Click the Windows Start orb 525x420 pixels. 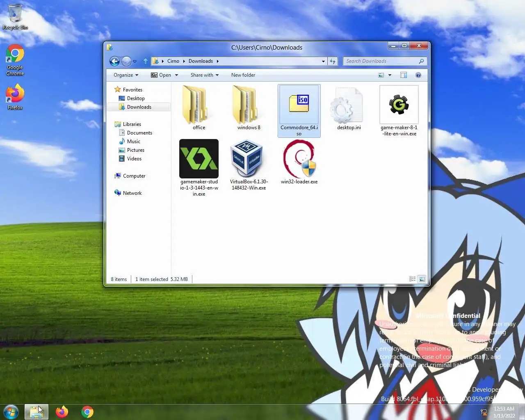click(11, 412)
